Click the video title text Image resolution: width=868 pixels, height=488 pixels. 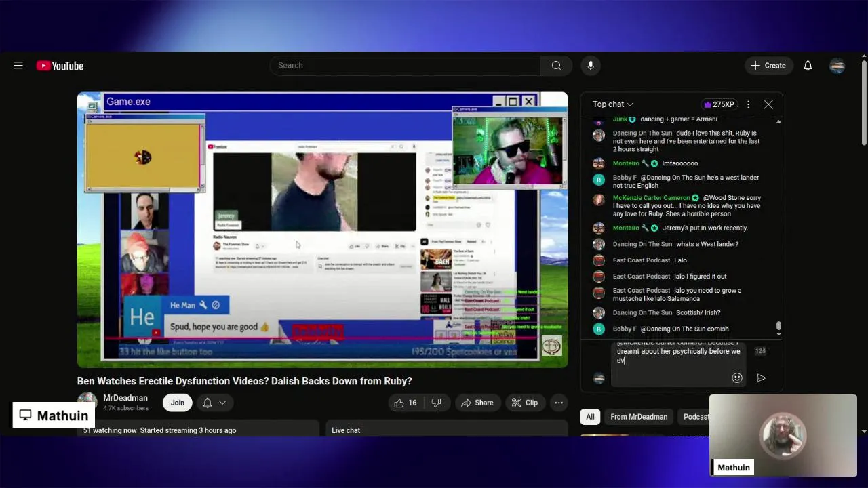(245, 381)
